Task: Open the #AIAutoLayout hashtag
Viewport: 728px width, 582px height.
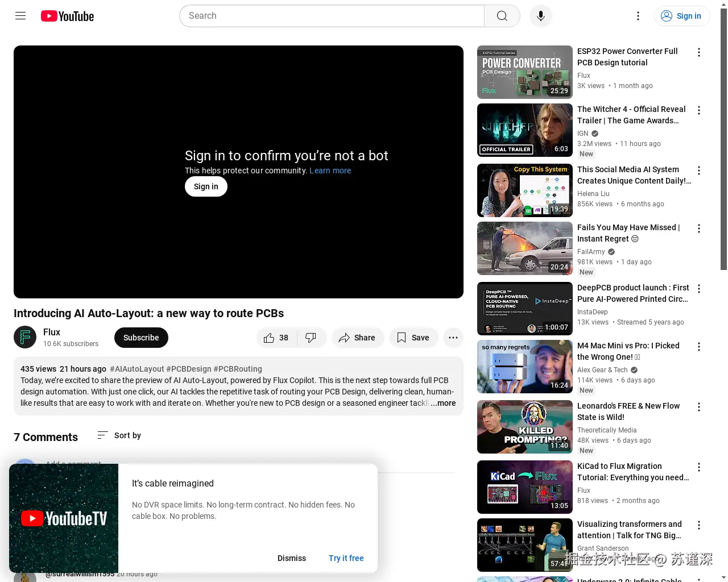Action: click(x=137, y=369)
